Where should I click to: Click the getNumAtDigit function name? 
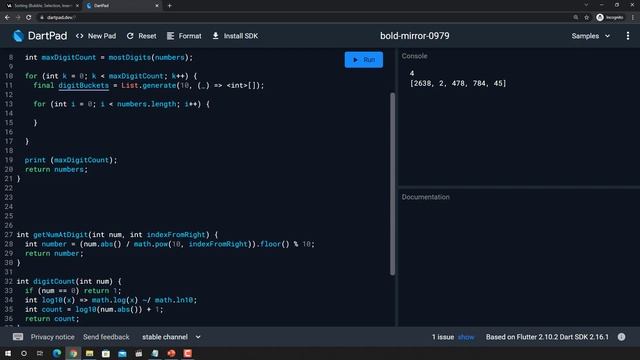coord(60,234)
